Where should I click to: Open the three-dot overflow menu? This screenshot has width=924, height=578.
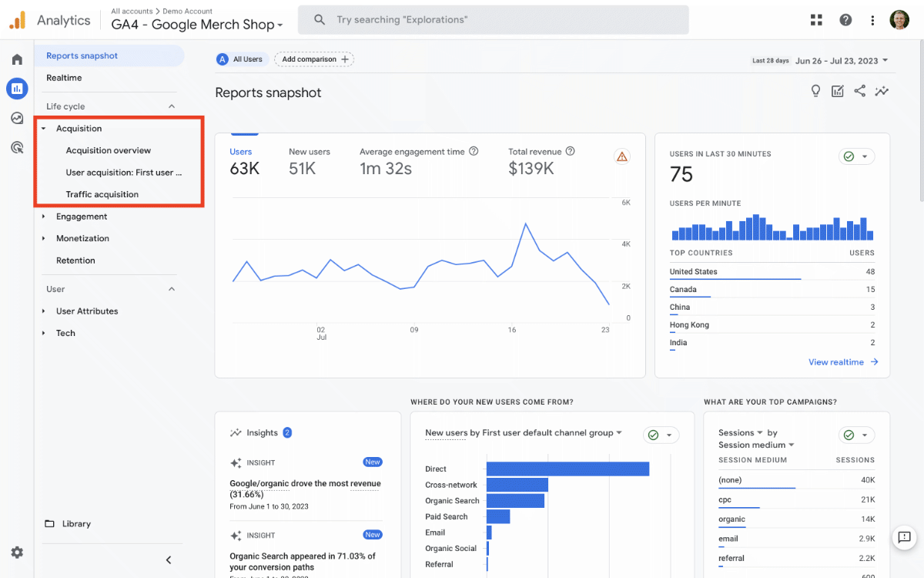pos(873,19)
